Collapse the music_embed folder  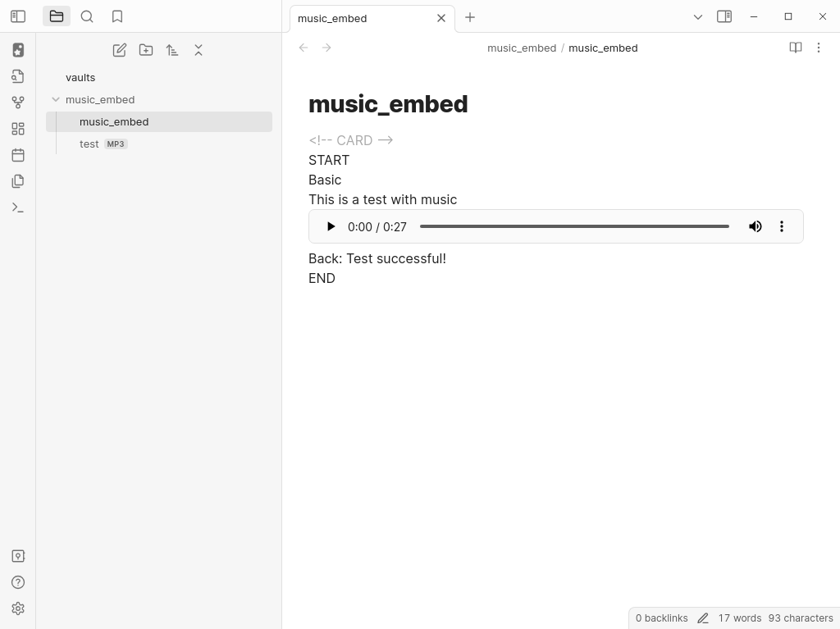[56, 99]
